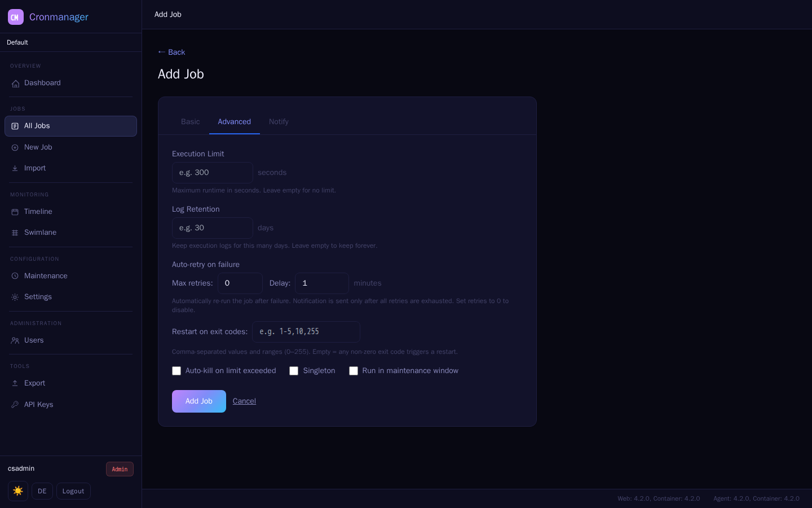Tick Run in maintenance window checkbox

pos(354,371)
